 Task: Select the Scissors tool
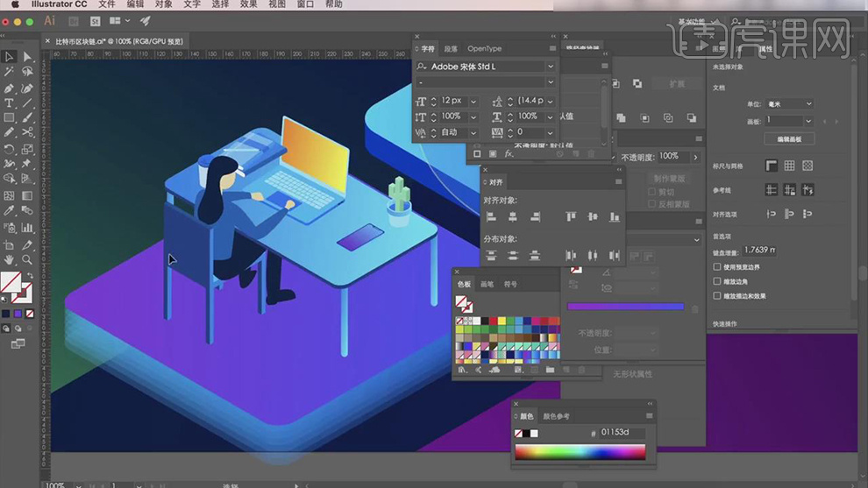click(27, 132)
